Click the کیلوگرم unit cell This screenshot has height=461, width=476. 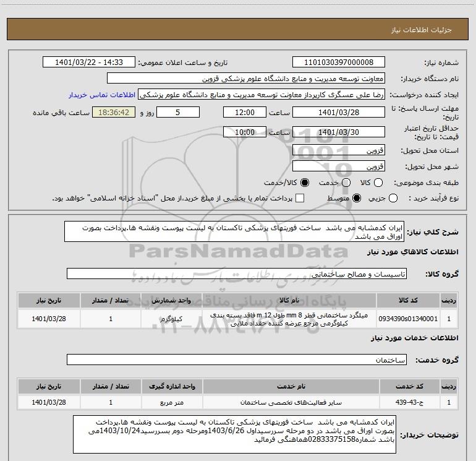171,319
